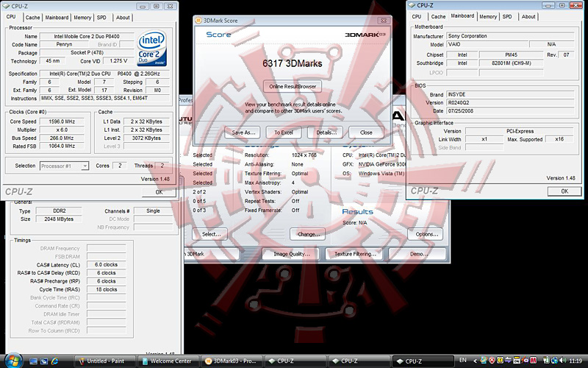
Task: Click the 6.0 clocks CAS# Latency value
Action: (106, 265)
